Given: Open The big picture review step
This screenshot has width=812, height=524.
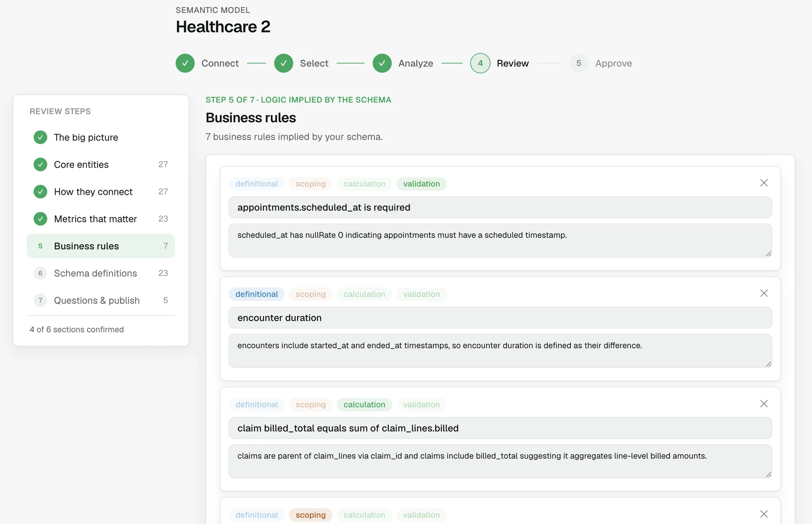Looking at the screenshot, I should pos(101,138).
